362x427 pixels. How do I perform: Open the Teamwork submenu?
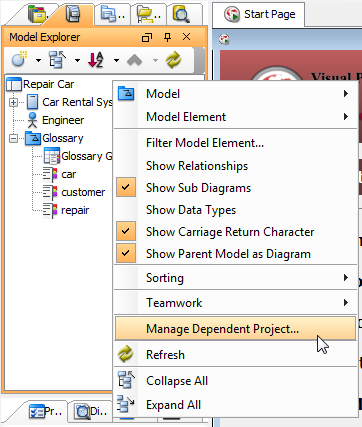[235, 303]
